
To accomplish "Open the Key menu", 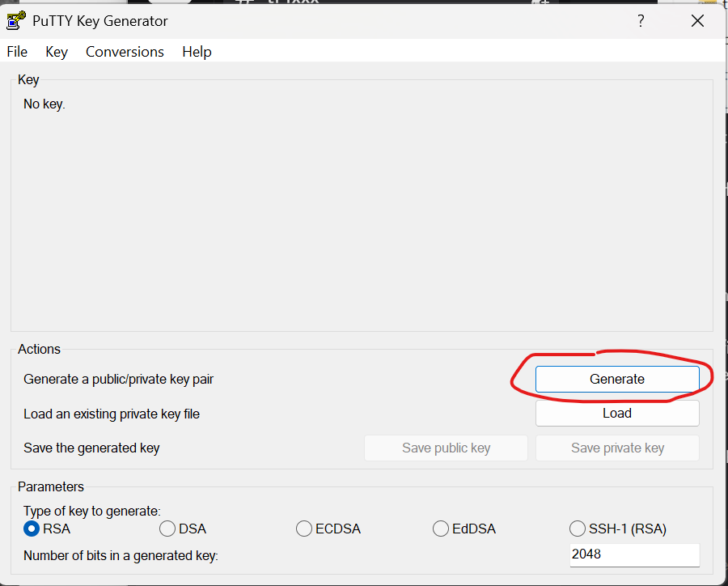I will tap(57, 52).
